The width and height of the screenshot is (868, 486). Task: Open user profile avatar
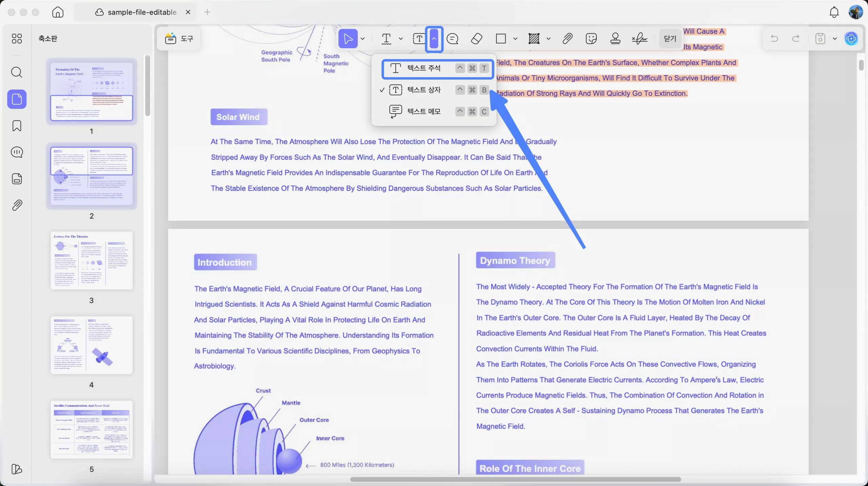855,12
